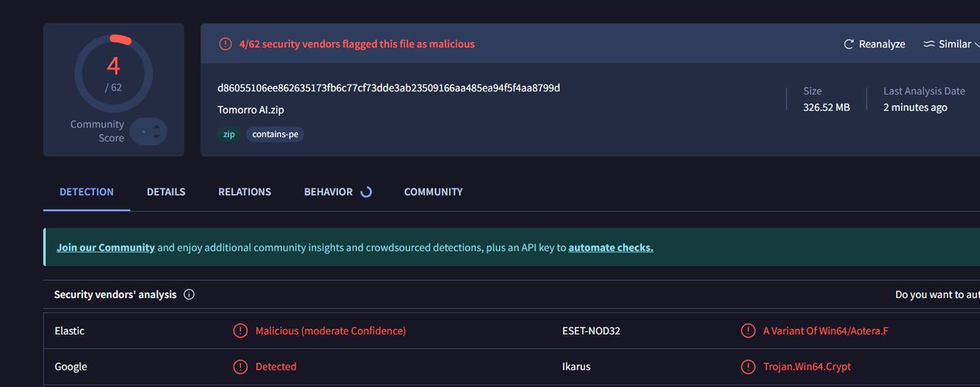Click the 326.52 MB size value
The image size is (980, 387).
pyautogui.click(x=826, y=107)
